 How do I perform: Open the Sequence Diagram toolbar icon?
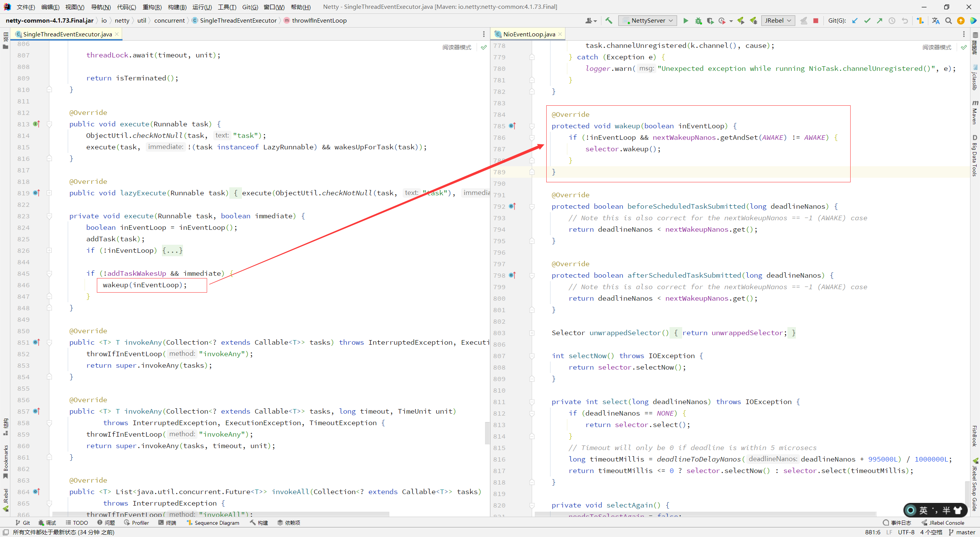920,21
